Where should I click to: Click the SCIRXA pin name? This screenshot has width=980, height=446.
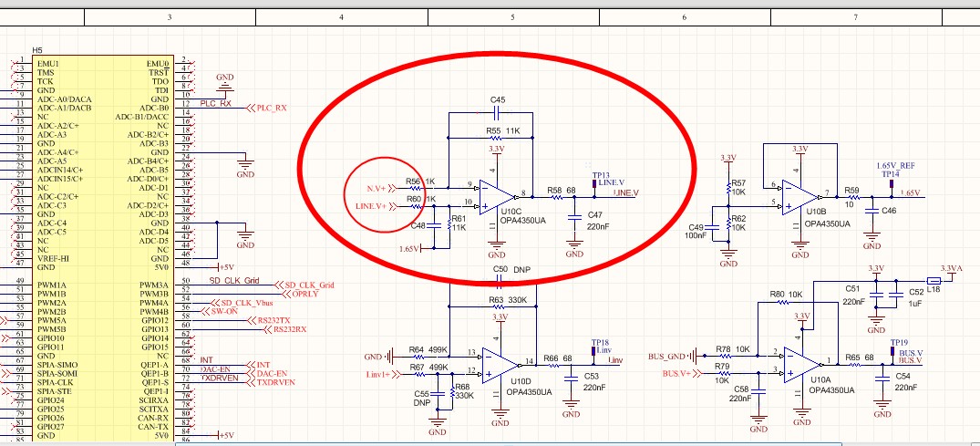(152, 399)
